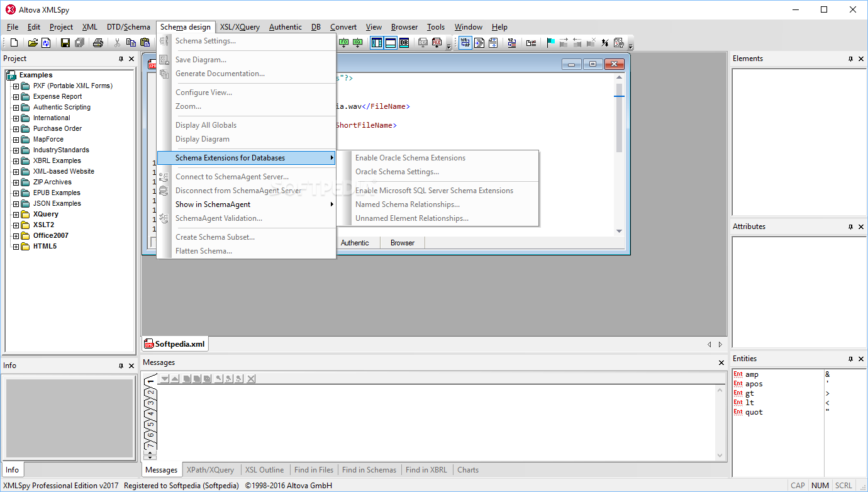The height and width of the screenshot is (492, 868).
Task: Select the quot entity in Entities list
Action: coord(748,412)
